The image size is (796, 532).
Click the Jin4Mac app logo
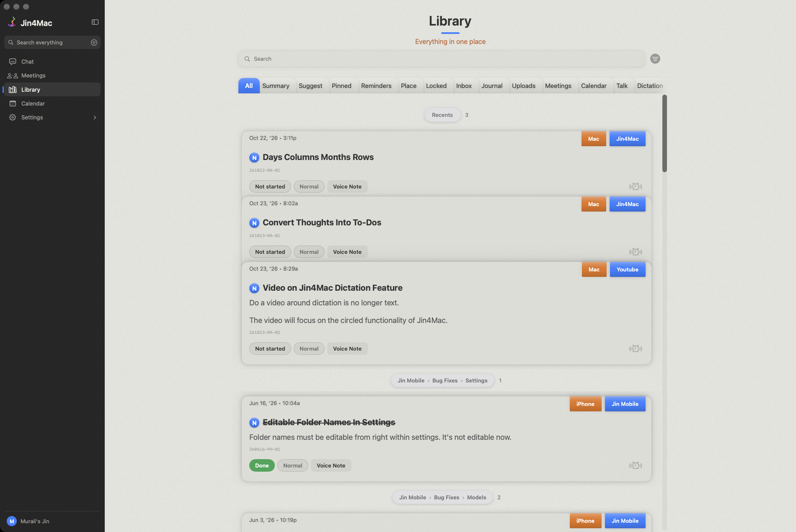(x=12, y=22)
